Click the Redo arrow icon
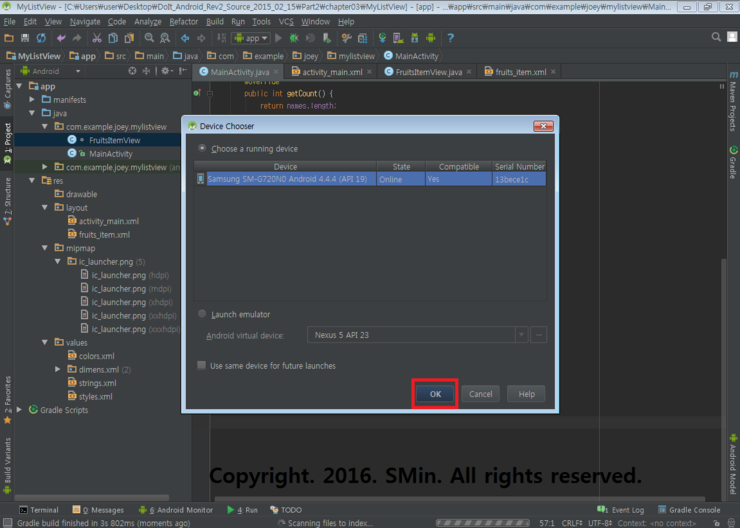 pyautogui.click(x=77, y=38)
